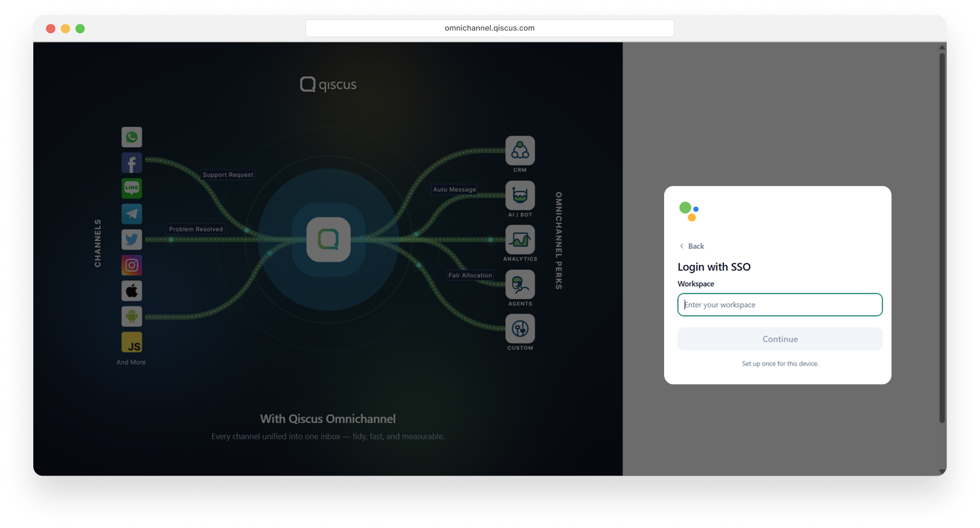980x528 pixels.
Task: Select the Android channel icon
Action: tap(132, 316)
